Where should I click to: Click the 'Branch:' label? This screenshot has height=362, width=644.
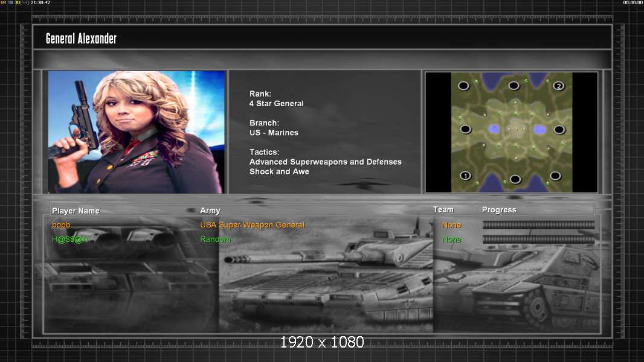(264, 123)
